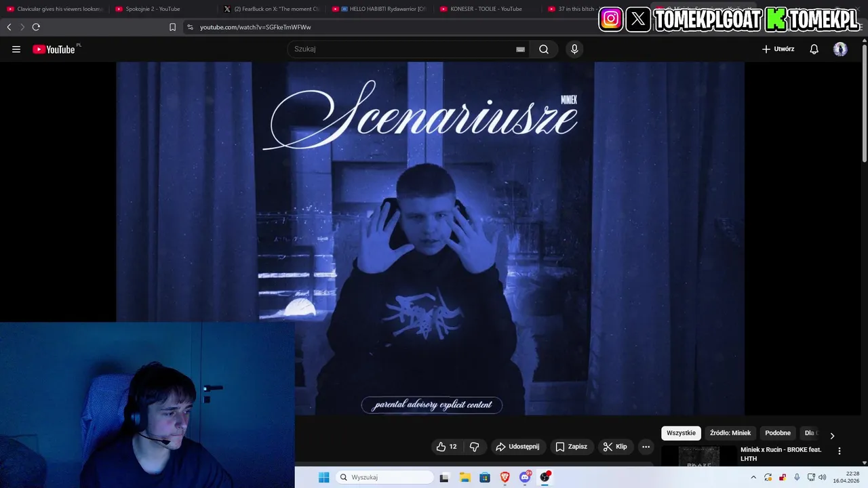Bookmark this page via bookmark icon
Image resolution: width=868 pixels, height=488 pixels.
coord(172,27)
